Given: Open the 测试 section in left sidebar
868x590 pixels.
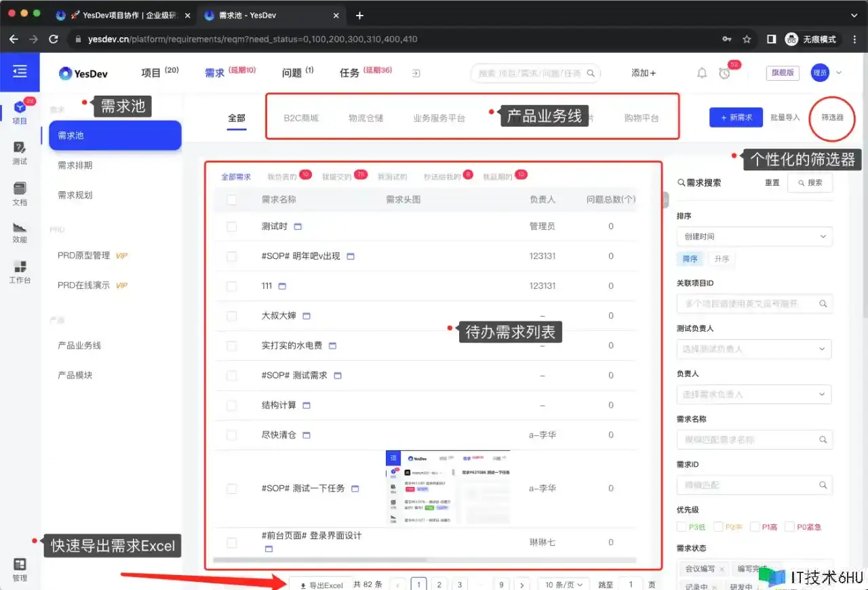Looking at the screenshot, I should (x=20, y=153).
